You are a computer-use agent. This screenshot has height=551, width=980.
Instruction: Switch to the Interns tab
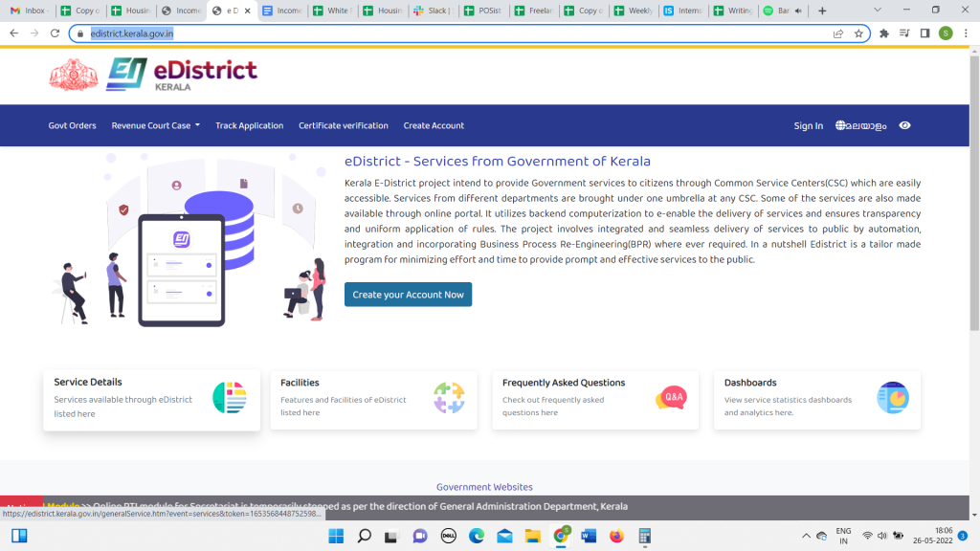tap(684, 11)
